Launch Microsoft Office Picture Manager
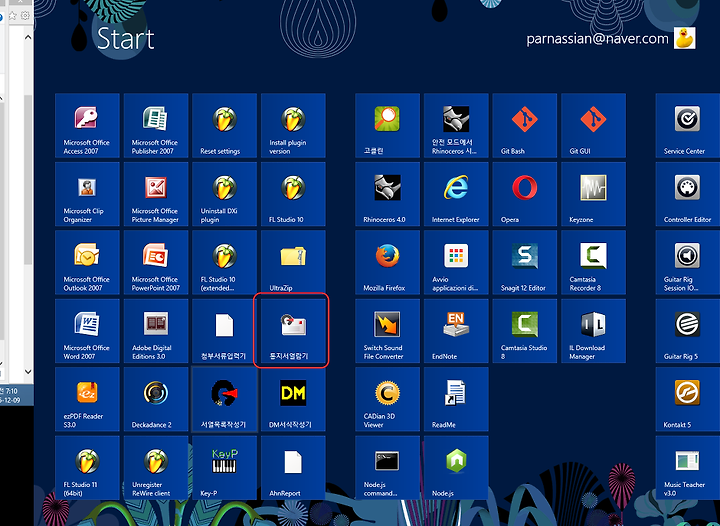720x526 pixels. coord(156,194)
